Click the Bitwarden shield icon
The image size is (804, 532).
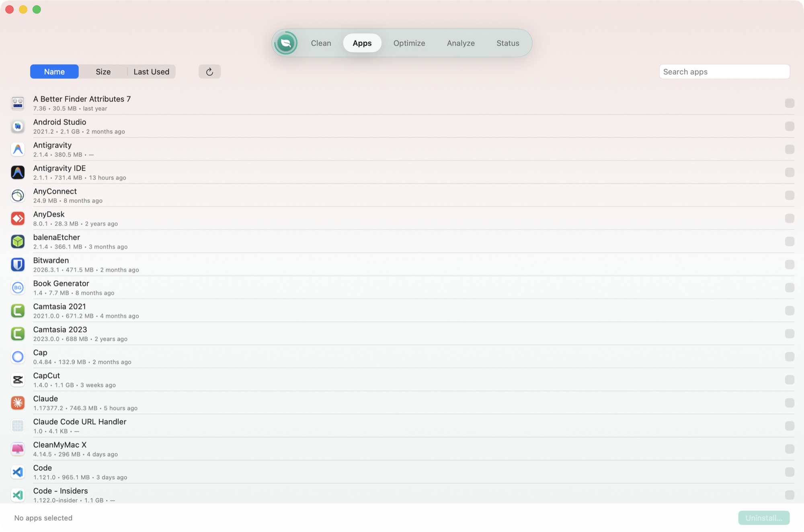pyautogui.click(x=18, y=265)
